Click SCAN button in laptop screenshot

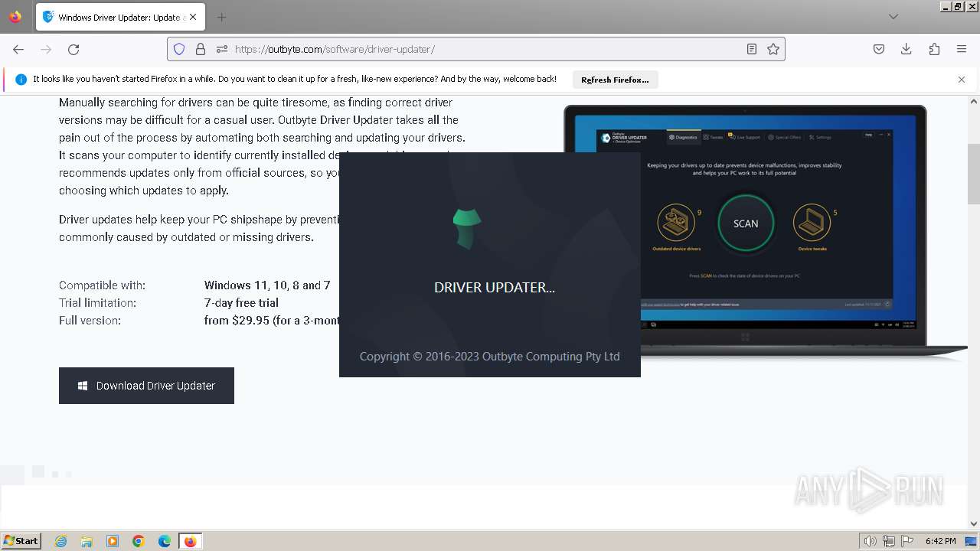746,223
